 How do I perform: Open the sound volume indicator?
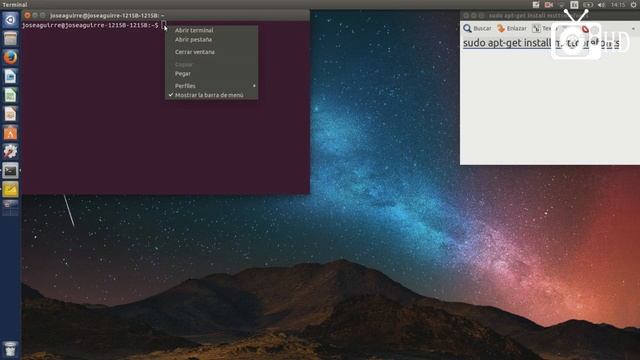pos(601,5)
